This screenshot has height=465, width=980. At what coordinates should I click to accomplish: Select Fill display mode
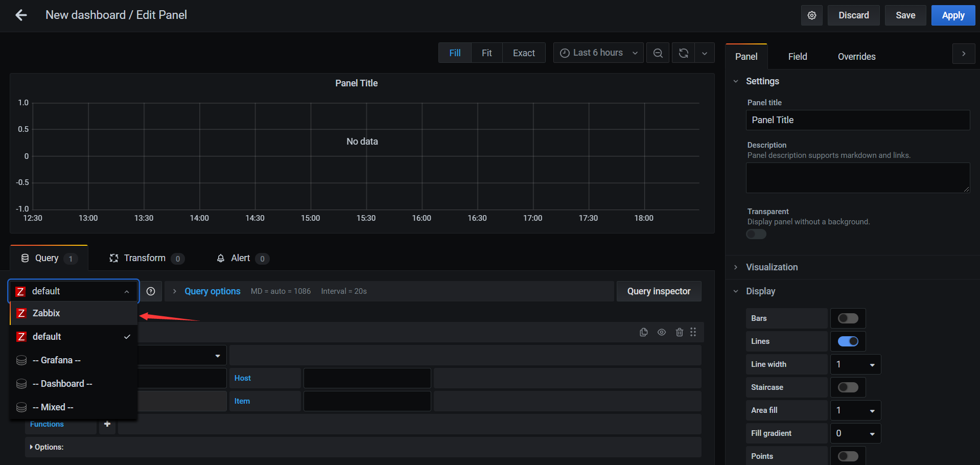point(455,53)
